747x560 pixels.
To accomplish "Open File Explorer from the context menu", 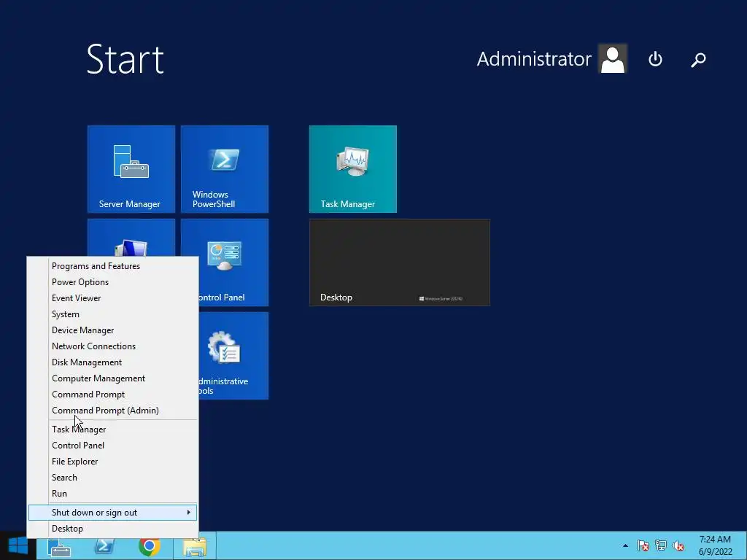I will 113,462.
